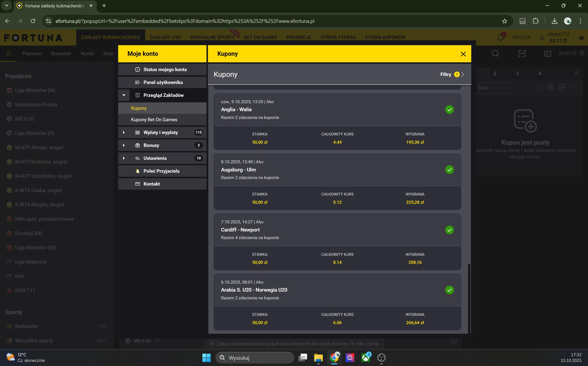Open the Cardiff - Newport coupon
The image size is (588, 366).
pyautogui.click(x=240, y=230)
